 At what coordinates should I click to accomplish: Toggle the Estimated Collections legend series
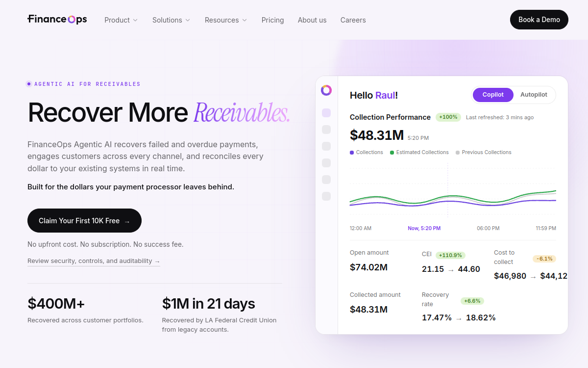point(419,153)
